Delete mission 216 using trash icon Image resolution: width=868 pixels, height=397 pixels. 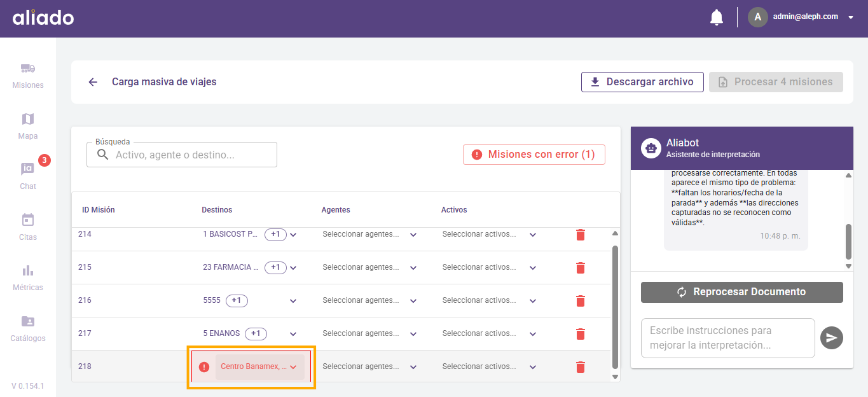coord(580,301)
